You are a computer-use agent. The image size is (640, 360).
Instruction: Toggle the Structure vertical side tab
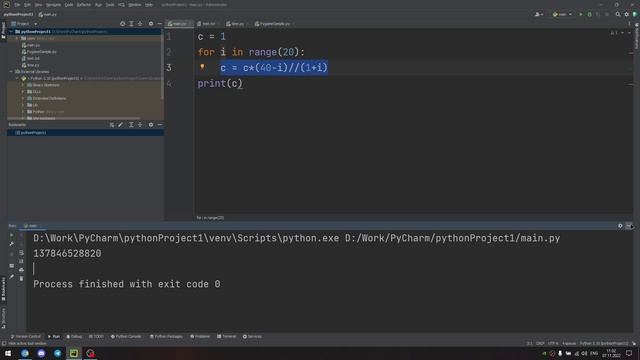3,318
